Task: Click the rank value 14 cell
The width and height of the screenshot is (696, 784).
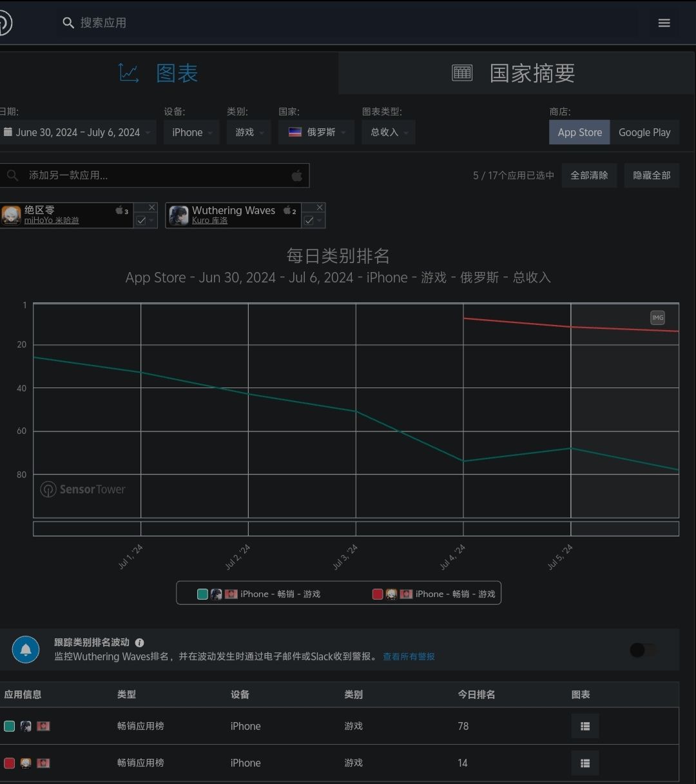Action: coord(462,763)
